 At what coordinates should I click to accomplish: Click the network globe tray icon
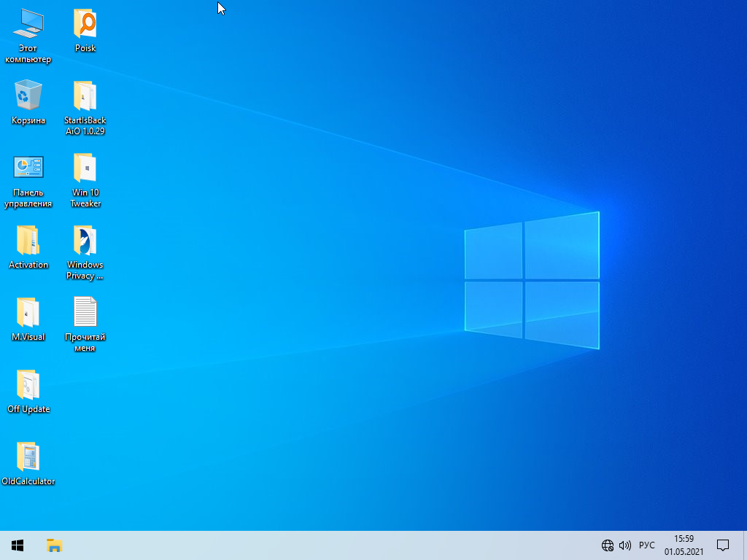pos(607,545)
